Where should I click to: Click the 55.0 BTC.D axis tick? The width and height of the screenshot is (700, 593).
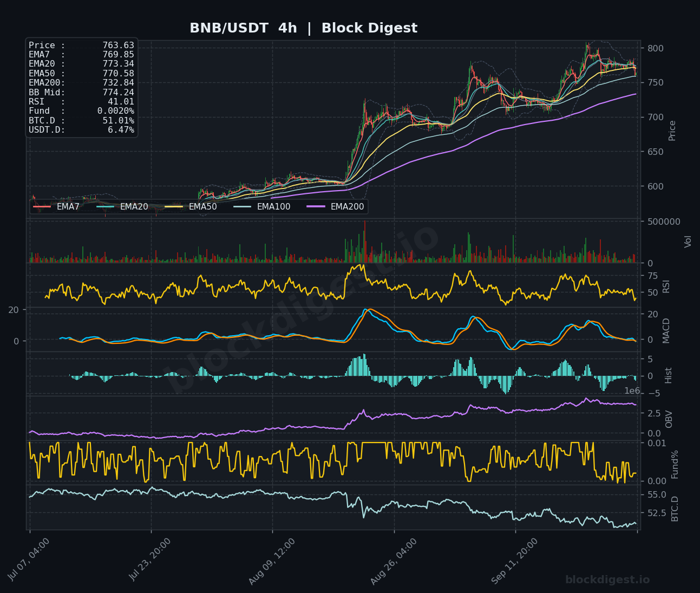pos(657,495)
